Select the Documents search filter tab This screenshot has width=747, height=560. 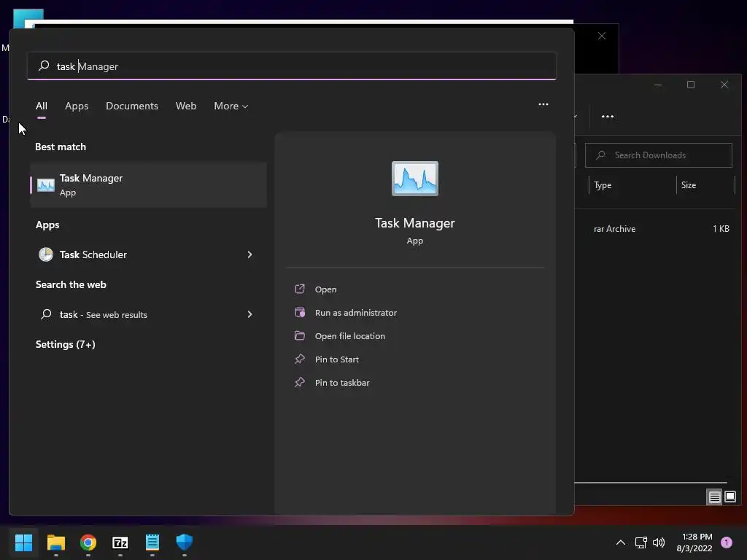[x=132, y=106]
